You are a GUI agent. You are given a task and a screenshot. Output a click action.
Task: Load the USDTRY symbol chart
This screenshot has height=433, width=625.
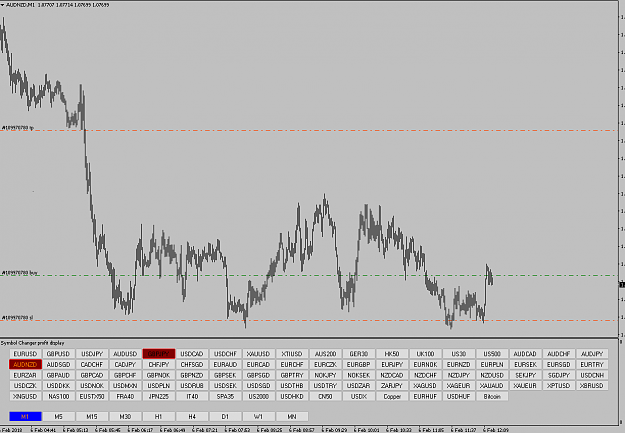tap(325, 386)
